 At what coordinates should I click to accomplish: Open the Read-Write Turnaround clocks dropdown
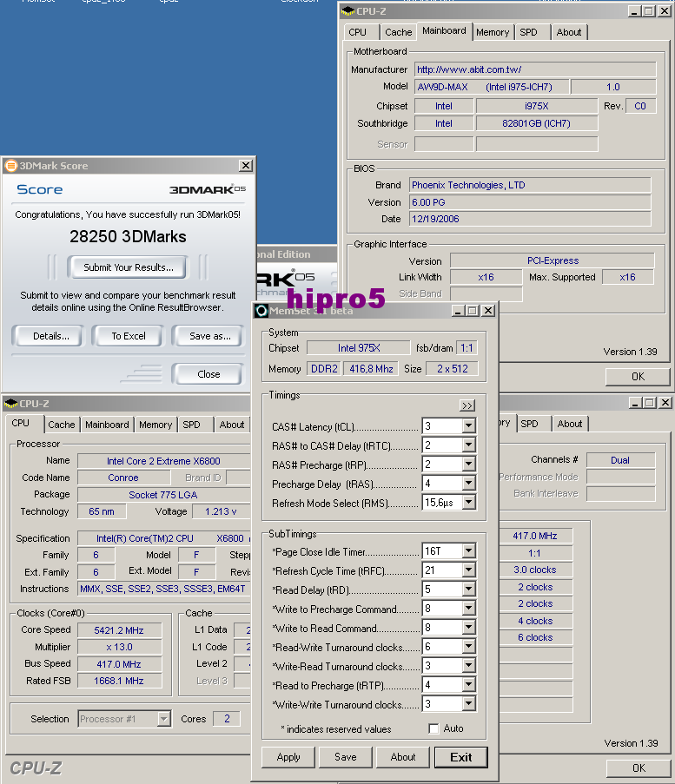468,647
